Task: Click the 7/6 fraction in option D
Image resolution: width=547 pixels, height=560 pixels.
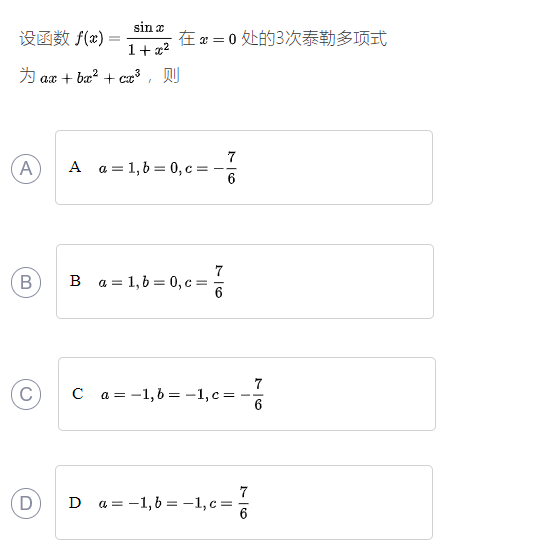Action: pos(244,503)
